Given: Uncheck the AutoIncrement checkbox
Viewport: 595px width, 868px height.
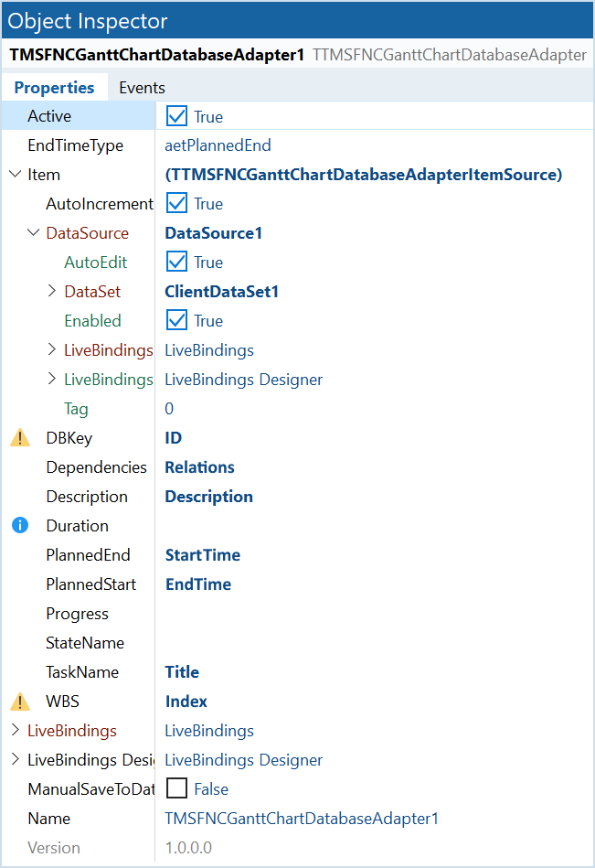Looking at the screenshot, I should (x=177, y=203).
